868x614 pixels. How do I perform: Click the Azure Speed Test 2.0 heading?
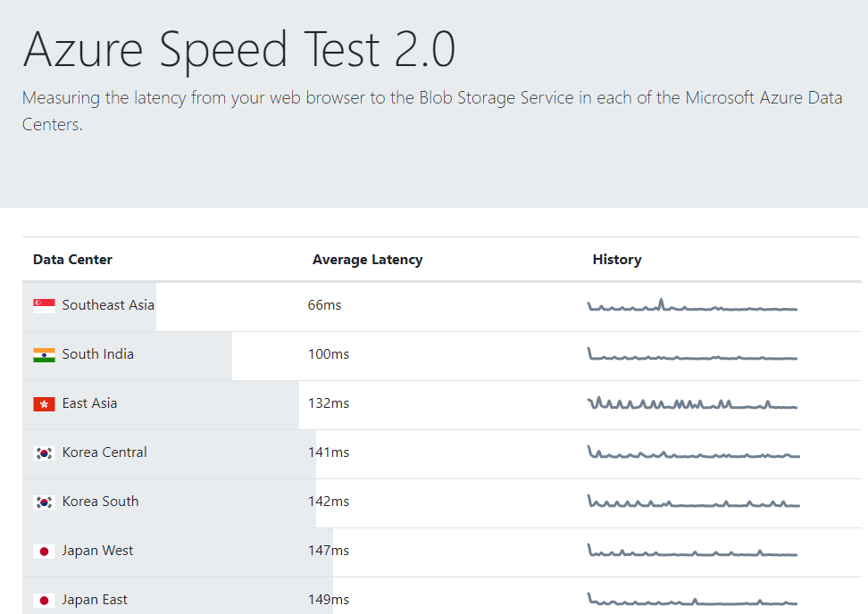pos(241,50)
